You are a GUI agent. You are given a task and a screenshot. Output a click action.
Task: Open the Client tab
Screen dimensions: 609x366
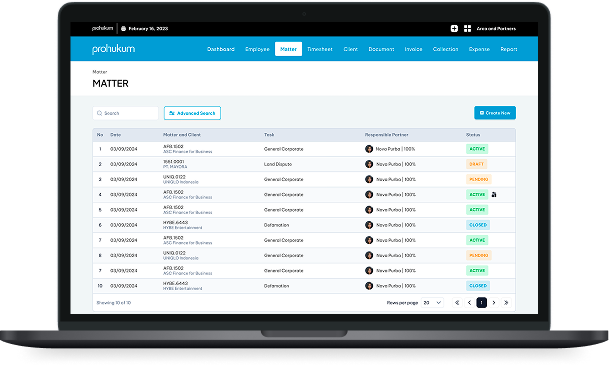click(350, 49)
